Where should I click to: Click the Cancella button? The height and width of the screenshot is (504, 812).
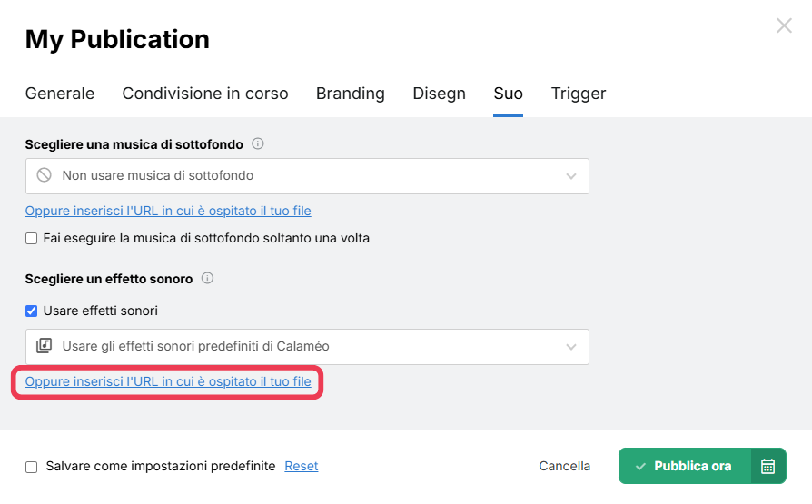(564, 466)
